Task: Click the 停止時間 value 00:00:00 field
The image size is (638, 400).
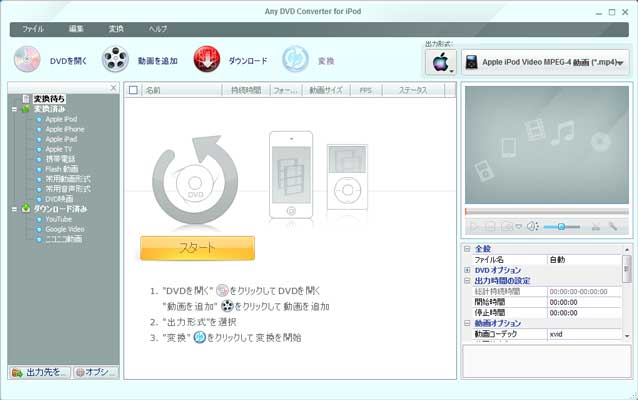Action: [x=584, y=313]
